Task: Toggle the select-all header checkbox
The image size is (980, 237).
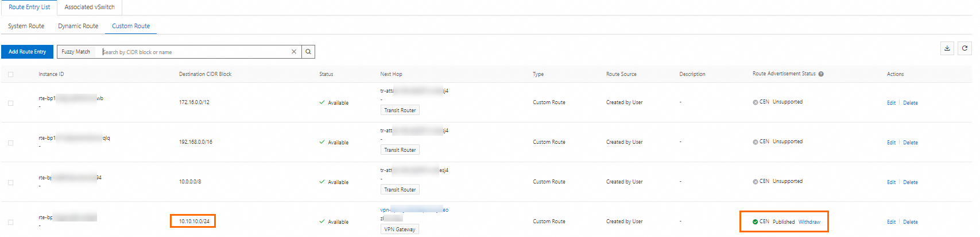Action: (x=10, y=74)
